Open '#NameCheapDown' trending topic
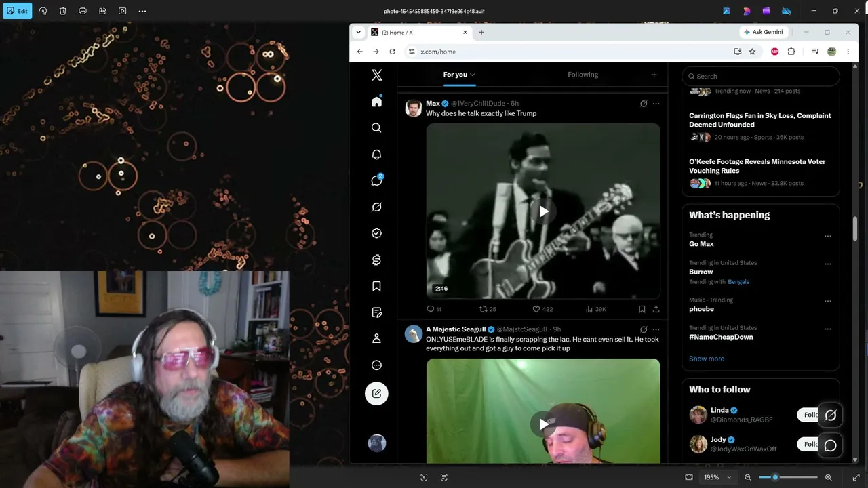868x488 pixels. [x=721, y=337]
